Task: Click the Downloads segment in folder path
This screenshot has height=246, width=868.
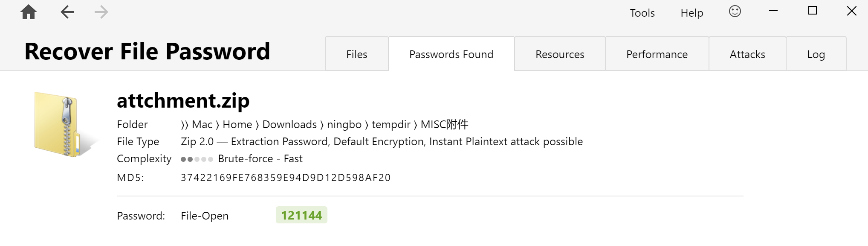Action: 289,124
